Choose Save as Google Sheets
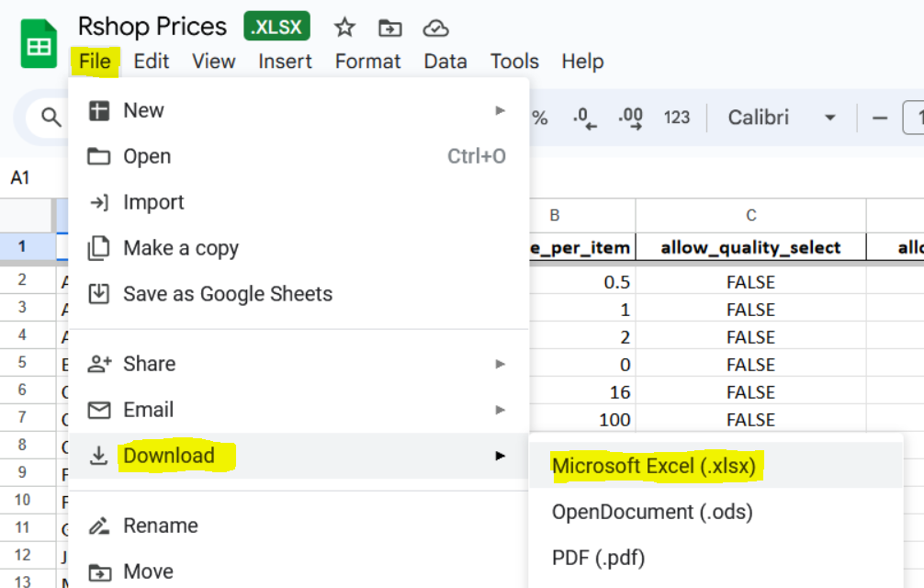Screen dimensions: 924x588 pyautogui.click(x=228, y=294)
